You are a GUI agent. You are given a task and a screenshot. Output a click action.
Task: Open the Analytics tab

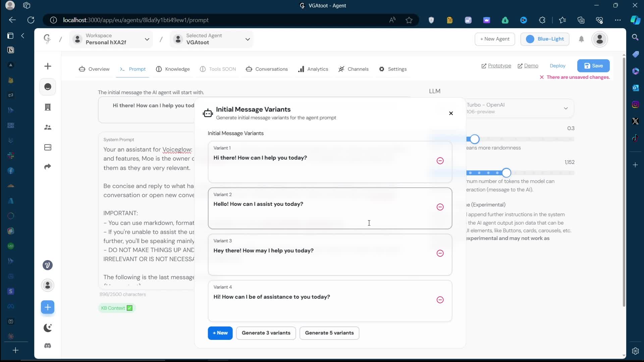(x=313, y=69)
